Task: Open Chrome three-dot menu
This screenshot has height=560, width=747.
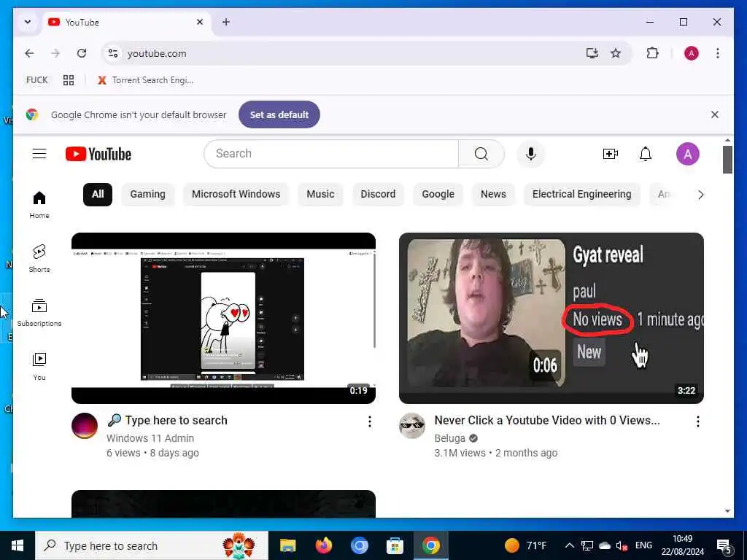Action: click(718, 53)
